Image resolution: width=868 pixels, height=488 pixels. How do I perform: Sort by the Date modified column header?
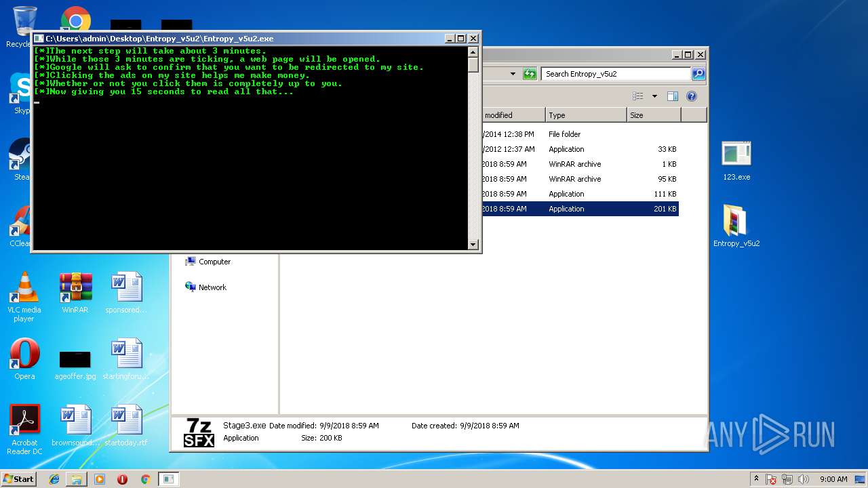click(x=513, y=115)
